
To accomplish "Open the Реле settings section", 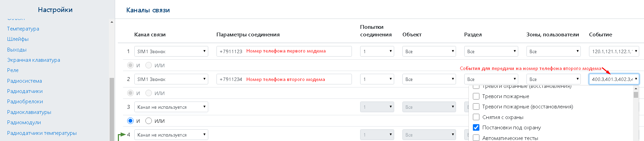I will [x=13, y=70].
